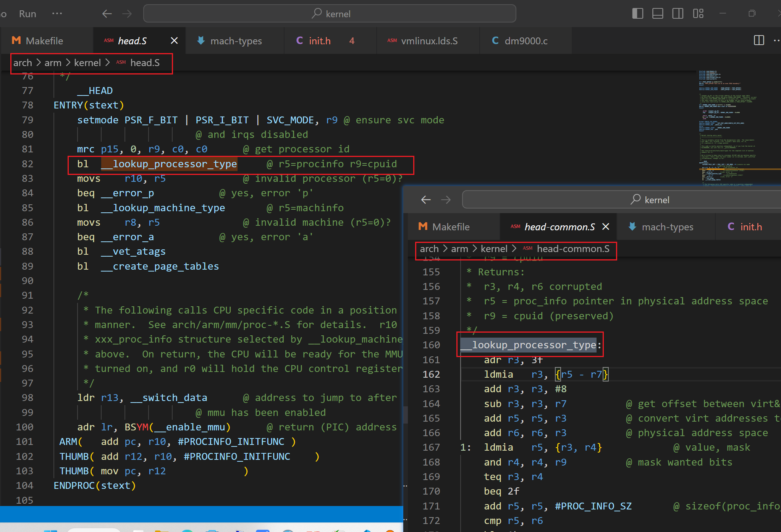Open the overflow menu ellipsis next to Run
Viewport: 781px width, 532px height.
tap(57, 14)
